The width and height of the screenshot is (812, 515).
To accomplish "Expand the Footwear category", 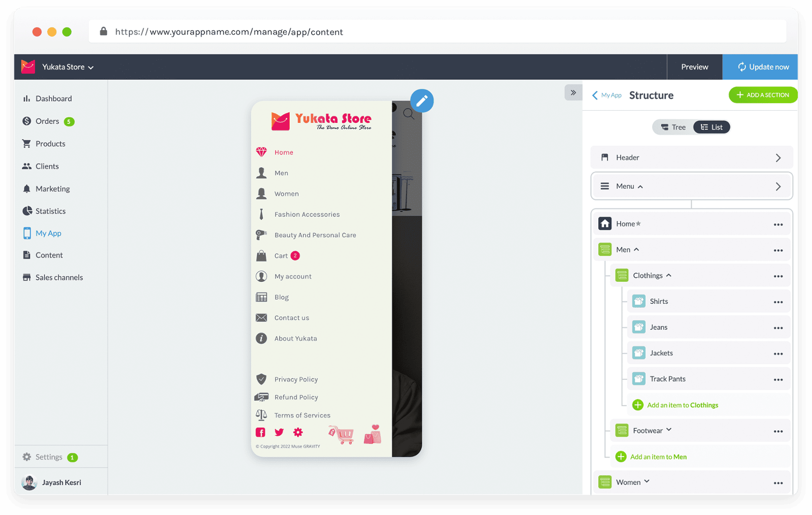I will click(x=668, y=430).
